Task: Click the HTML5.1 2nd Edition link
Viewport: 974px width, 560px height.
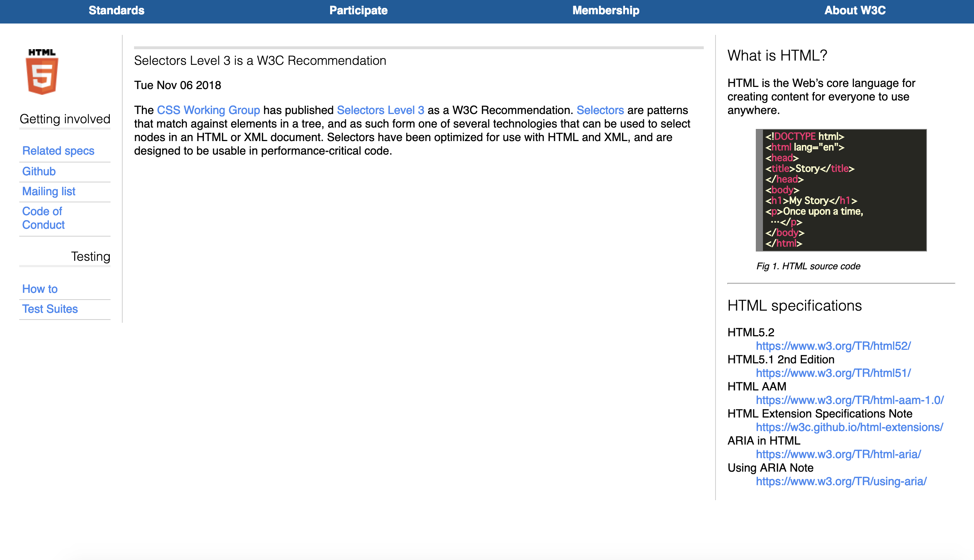Action: coord(833,373)
